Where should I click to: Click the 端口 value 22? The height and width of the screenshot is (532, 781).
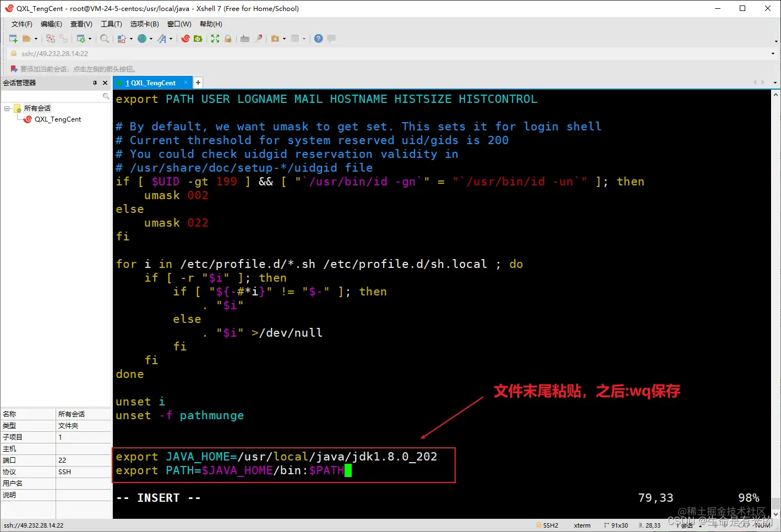pyautogui.click(x=62, y=460)
